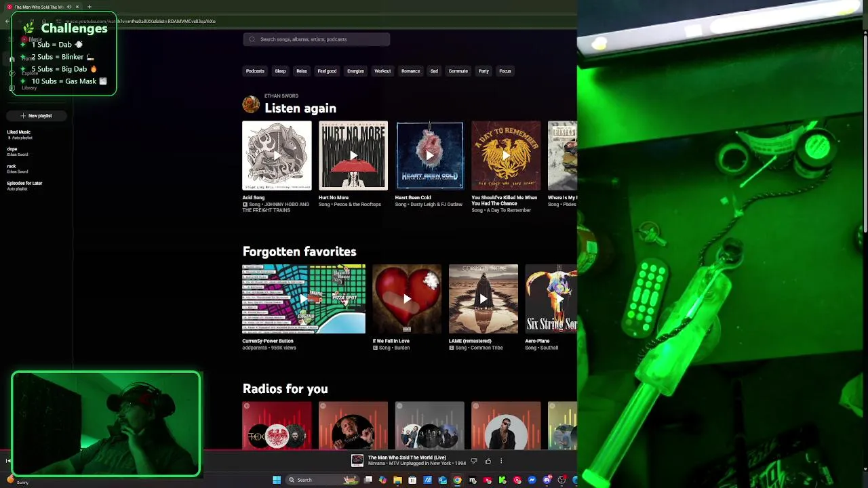Dislike the current song with thumbs down
Viewport: 868px width, 488px height.
point(474,461)
